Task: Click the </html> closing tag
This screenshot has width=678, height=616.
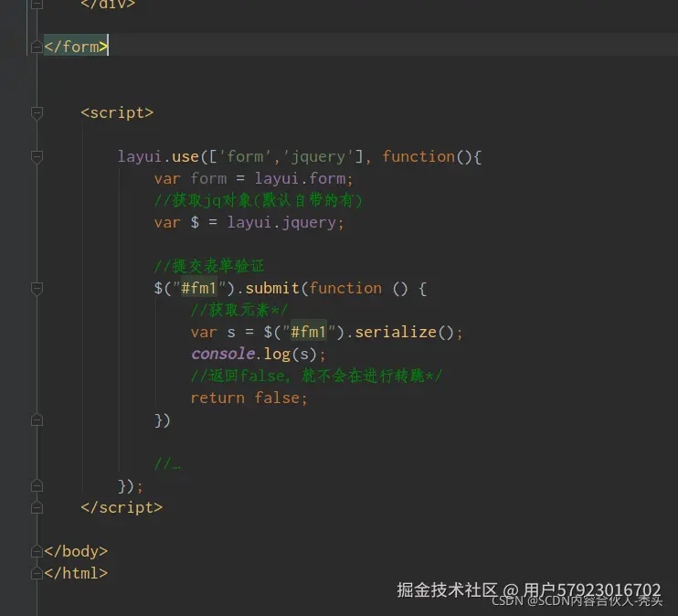Action: click(76, 573)
